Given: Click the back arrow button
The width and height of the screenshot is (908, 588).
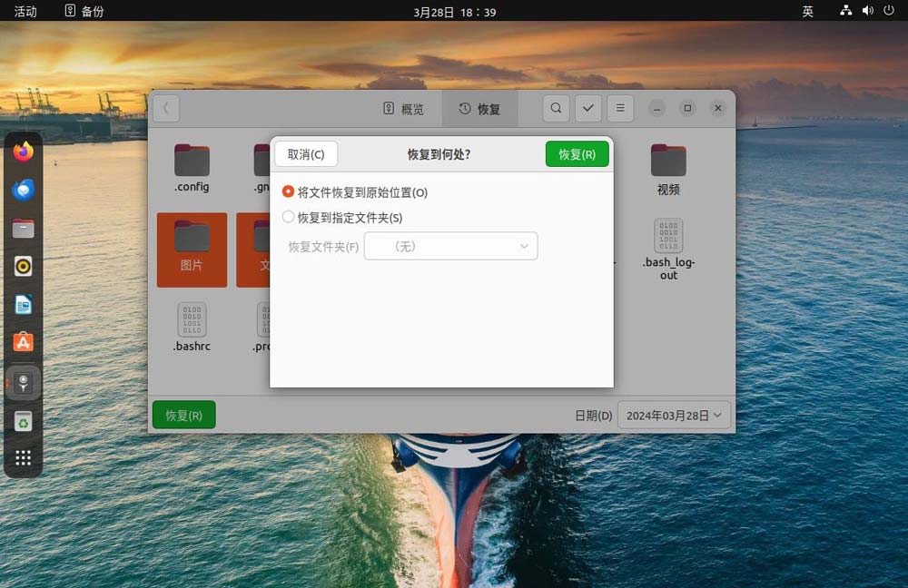Looking at the screenshot, I should point(165,108).
